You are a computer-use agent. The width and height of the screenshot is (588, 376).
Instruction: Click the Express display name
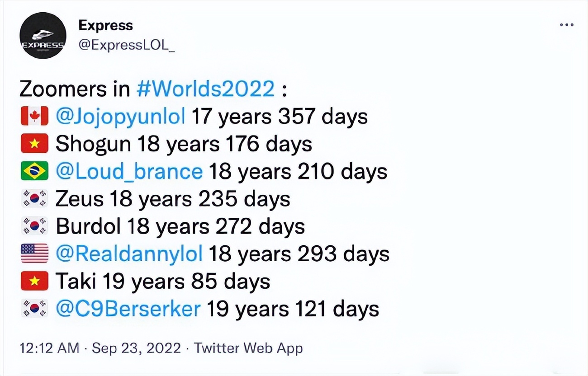tap(105, 25)
